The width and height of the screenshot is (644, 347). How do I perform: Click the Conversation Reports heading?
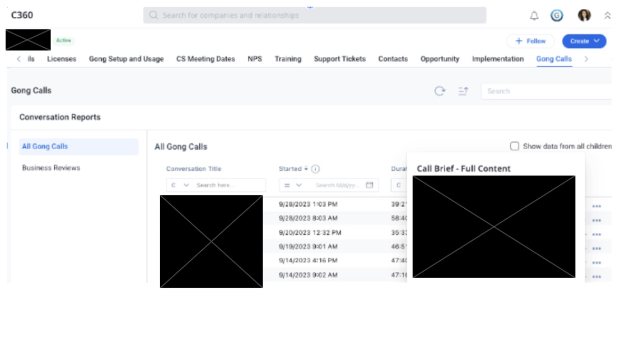[60, 117]
